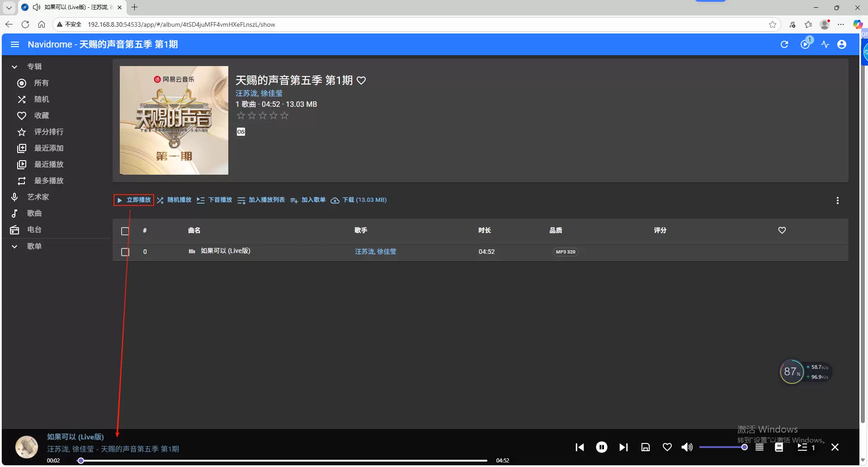
Task: Open the three-dot more options menu
Action: pyautogui.click(x=837, y=200)
